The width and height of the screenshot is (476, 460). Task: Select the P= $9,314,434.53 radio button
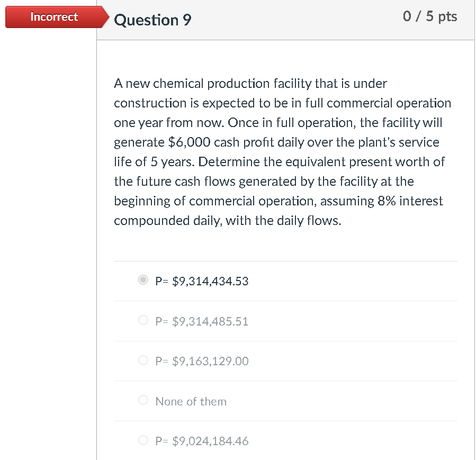pyautogui.click(x=143, y=280)
